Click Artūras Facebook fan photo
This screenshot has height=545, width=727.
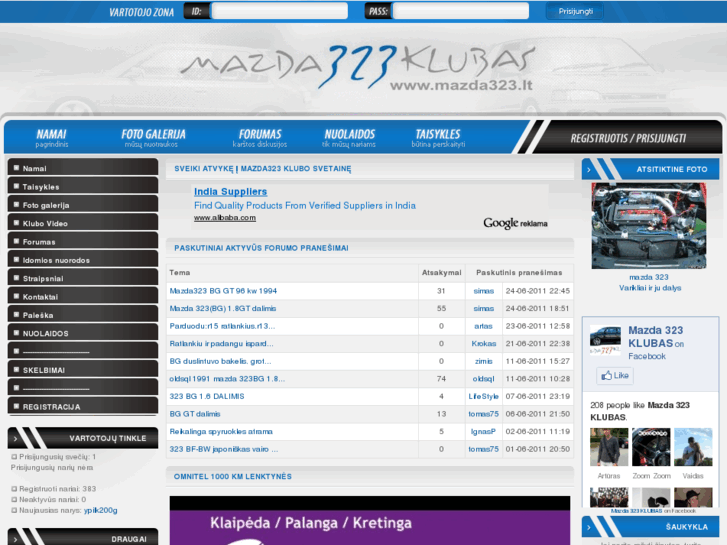tap(609, 447)
